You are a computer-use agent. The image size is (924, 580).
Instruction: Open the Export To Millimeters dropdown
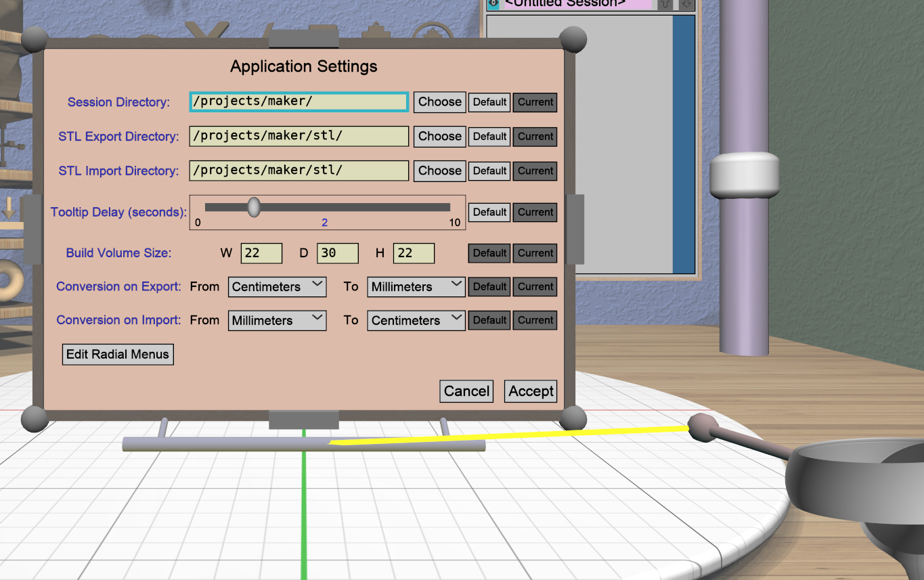coord(416,287)
